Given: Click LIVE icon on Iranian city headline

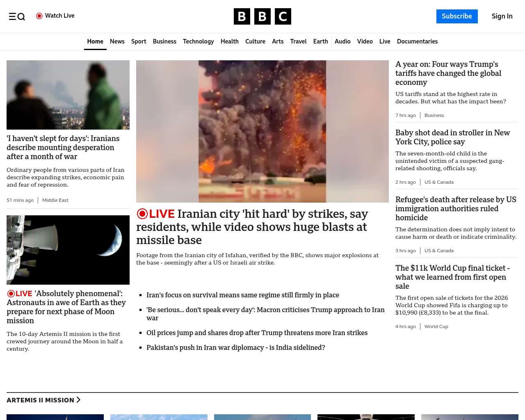Looking at the screenshot, I should [142, 214].
